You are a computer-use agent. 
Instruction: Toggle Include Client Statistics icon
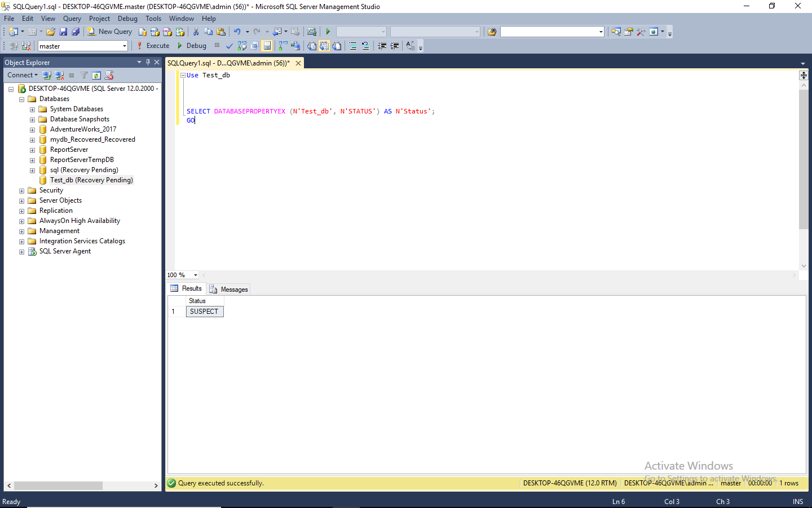tap(295, 46)
